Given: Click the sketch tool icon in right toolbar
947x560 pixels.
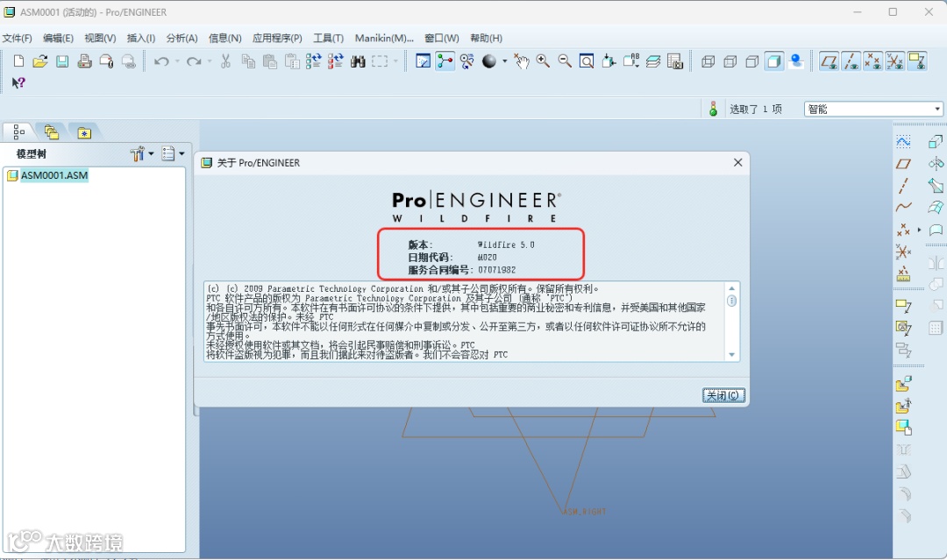Looking at the screenshot, I should [903, 142].
